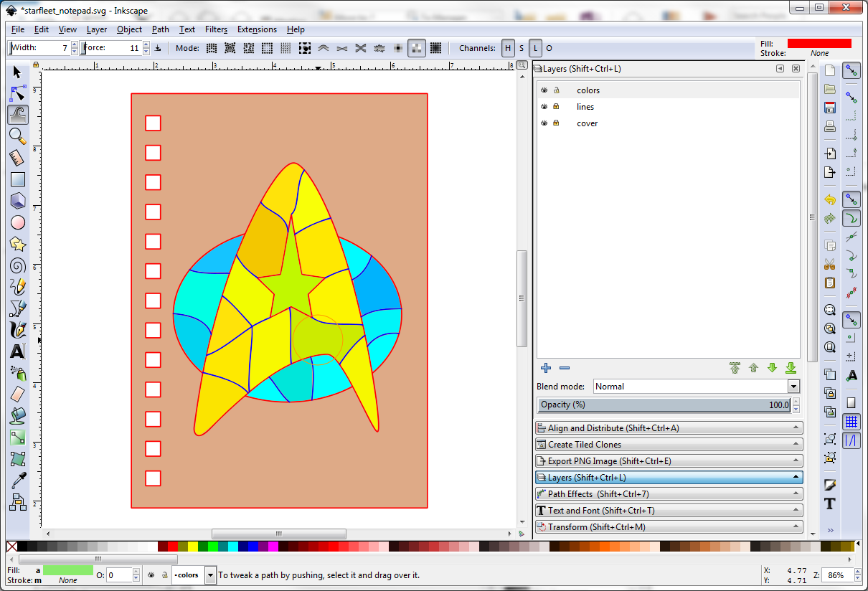
Task: Expand Align and Distribute panel
Action: [669, 428]
